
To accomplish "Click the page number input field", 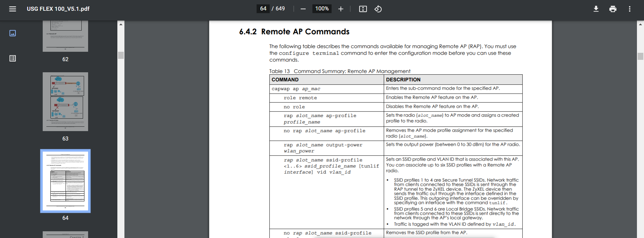I will [263, 9].
